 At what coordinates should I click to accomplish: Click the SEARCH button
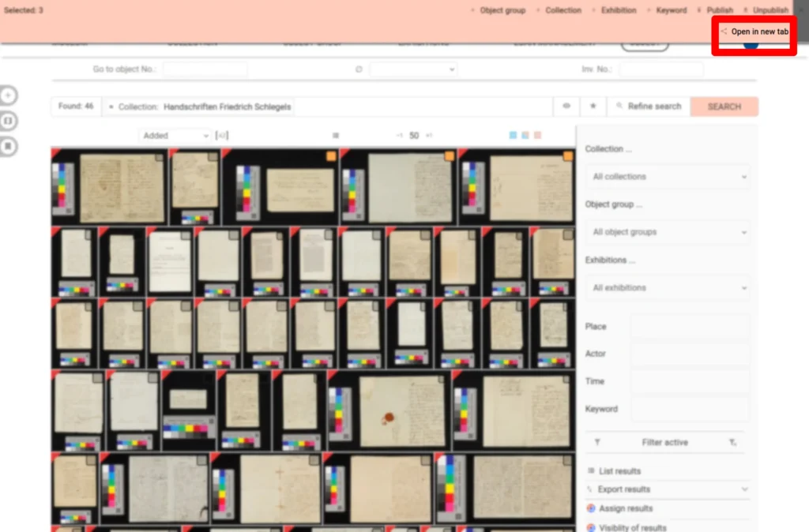coord(724,107)
